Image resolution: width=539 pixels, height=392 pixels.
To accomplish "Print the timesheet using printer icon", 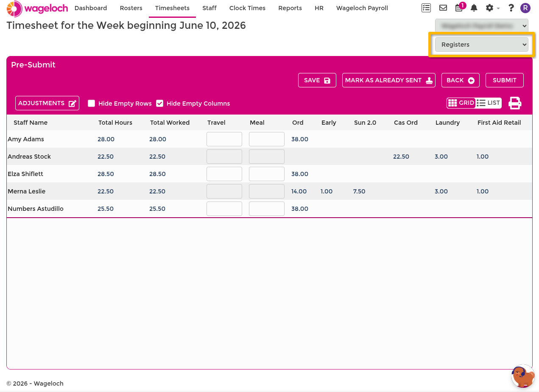I will pyautogui.click(x=515, y=103).
